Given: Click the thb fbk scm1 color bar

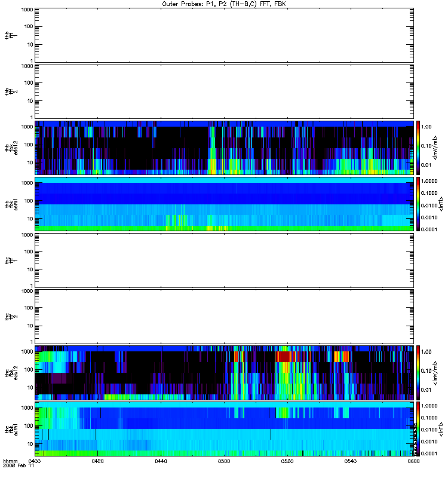Looking at the screenshot, I should (418, 204).
